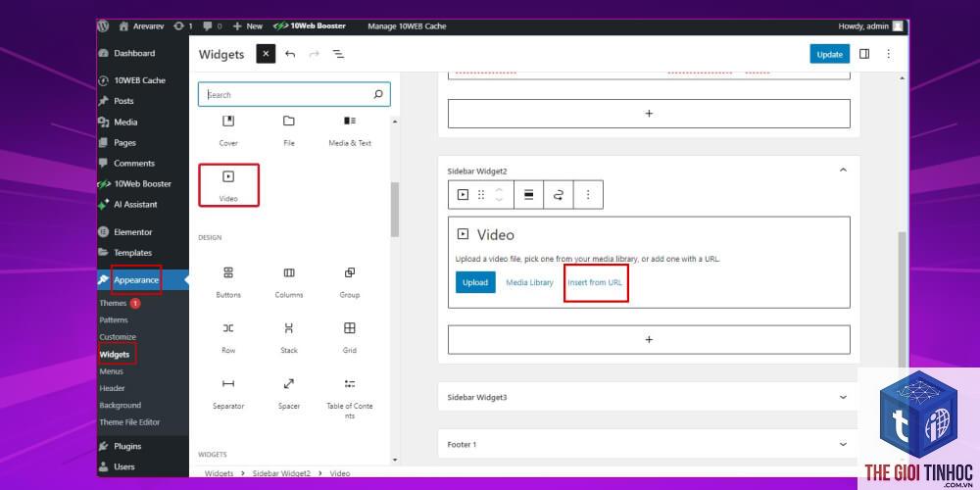Expand Footer 1 area
Screen dimensions: 980x490
(x=843, y=444)
